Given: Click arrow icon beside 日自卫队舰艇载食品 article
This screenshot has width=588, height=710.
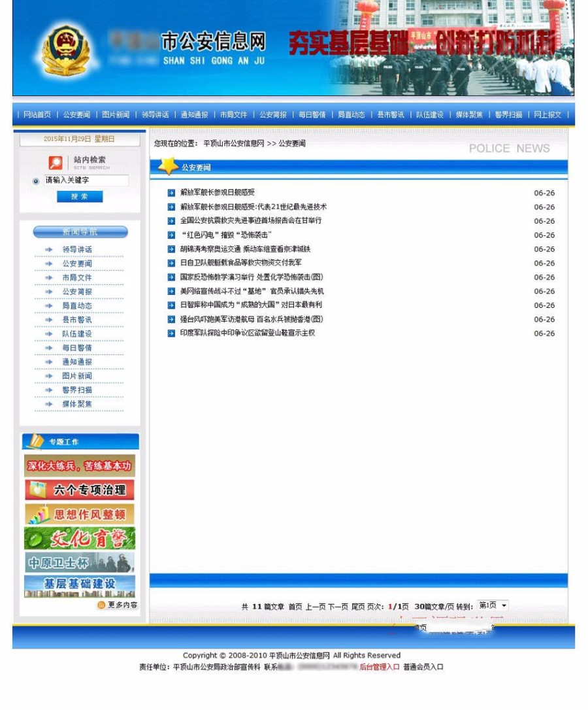Looking at the screenshot, I should pos(171,263).
